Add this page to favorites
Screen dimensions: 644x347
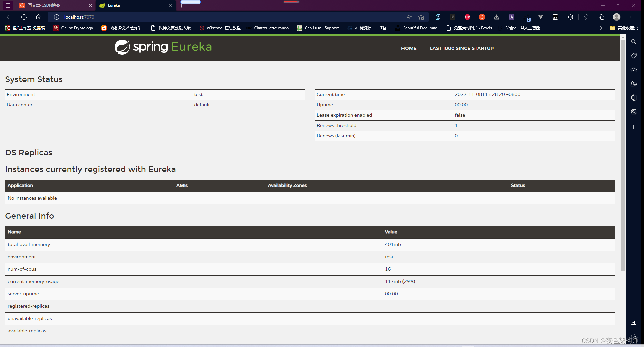pos(421,17)
